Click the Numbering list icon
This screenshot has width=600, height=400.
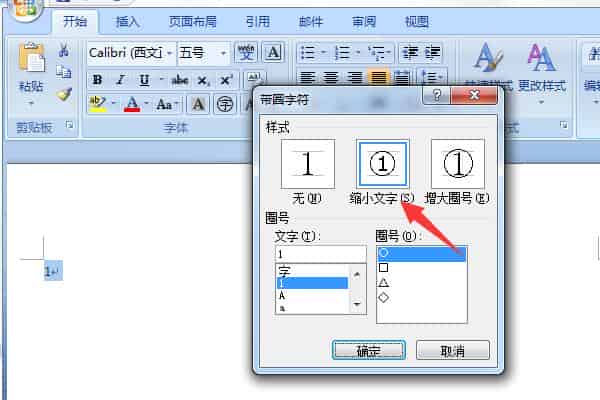(342, 52)
